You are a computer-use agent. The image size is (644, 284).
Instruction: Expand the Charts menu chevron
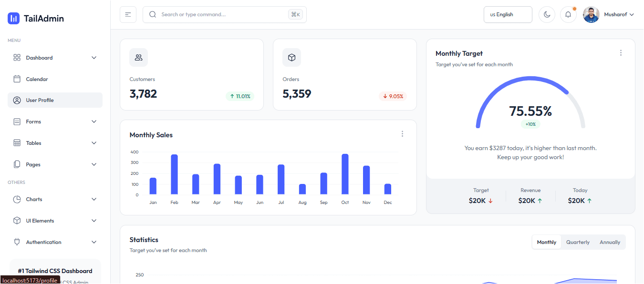[x=94, y=199]
